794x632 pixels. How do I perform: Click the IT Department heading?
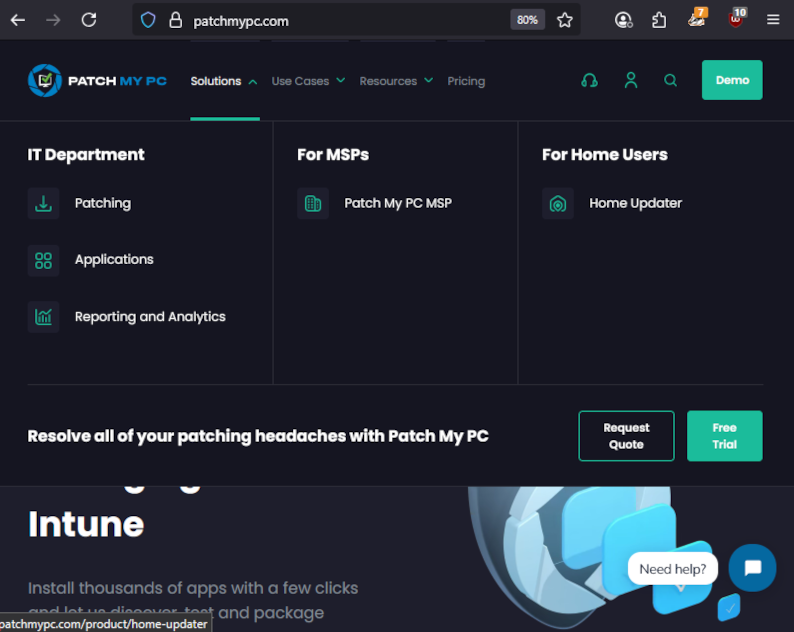tap(86, 154)
